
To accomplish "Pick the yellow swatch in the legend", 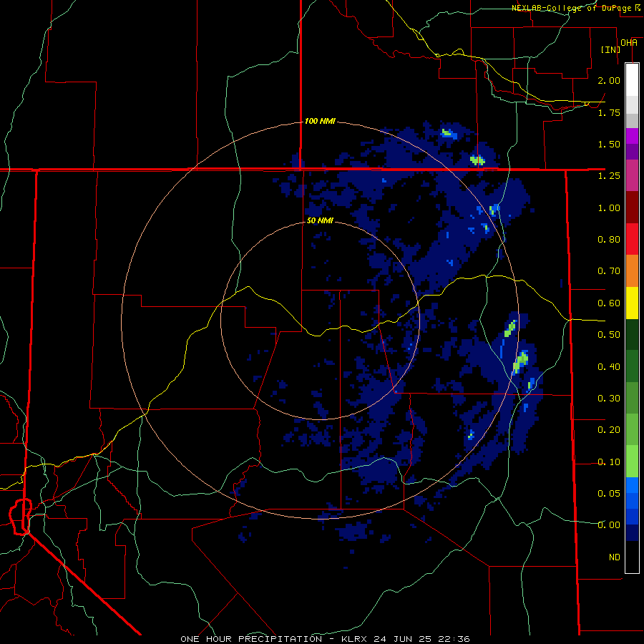I will pos(632,303).
